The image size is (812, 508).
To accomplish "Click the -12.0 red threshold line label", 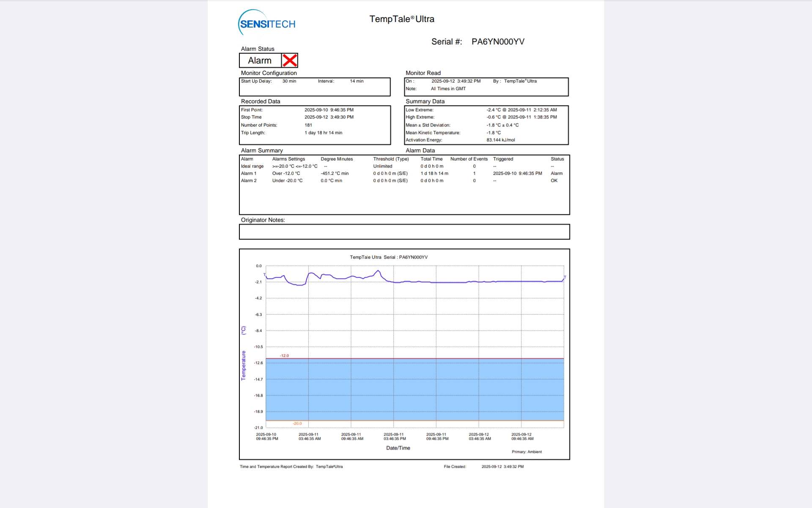I will [284, 356].
